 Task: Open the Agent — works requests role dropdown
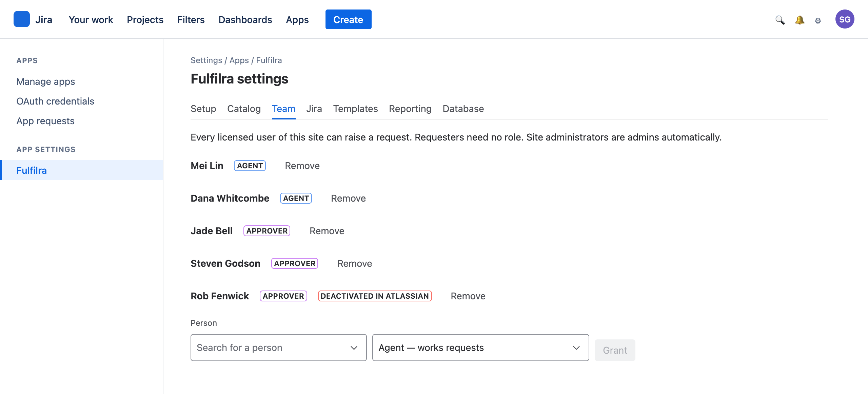coord(480,348)
